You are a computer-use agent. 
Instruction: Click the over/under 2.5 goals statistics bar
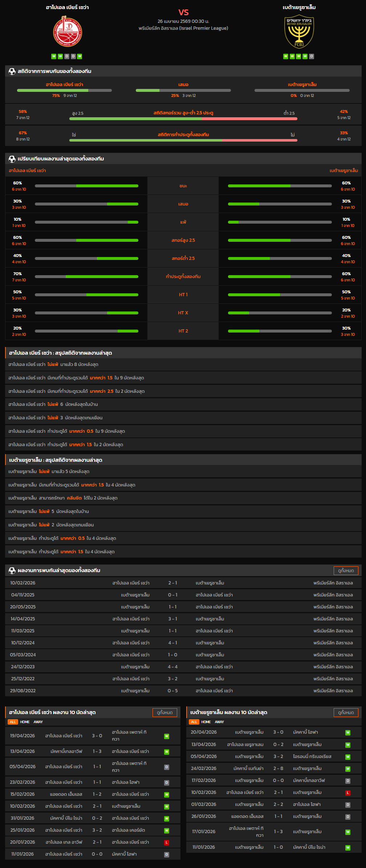[183, 119]
